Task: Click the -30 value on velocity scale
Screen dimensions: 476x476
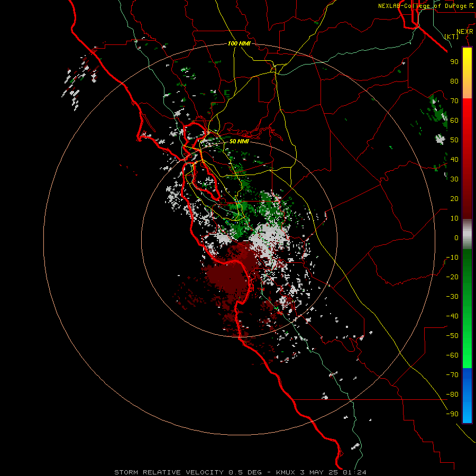Action: [452, 297]
